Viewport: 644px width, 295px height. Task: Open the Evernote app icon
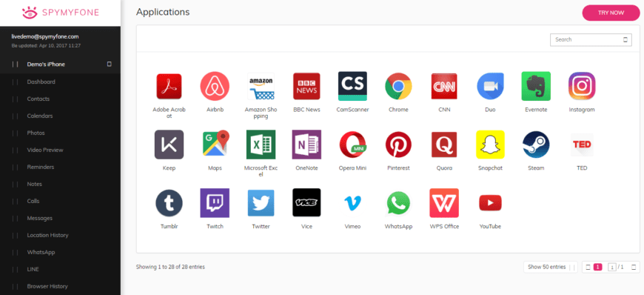click(x=536, y=87)
